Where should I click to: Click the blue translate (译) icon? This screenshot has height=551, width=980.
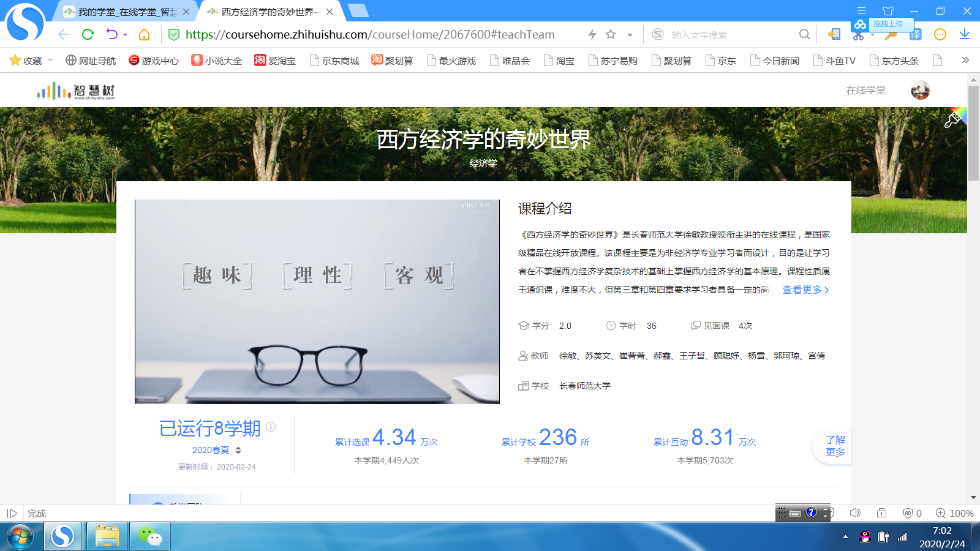(x=915, y=35)
